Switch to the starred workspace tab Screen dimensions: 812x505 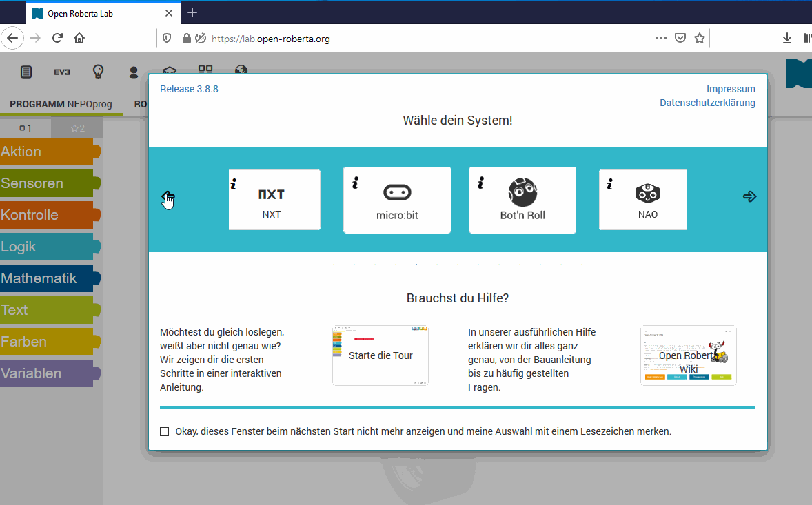coord(77,127)
